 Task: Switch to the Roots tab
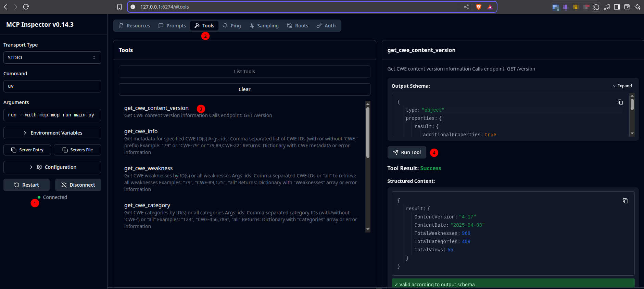[x=298, y=26]
